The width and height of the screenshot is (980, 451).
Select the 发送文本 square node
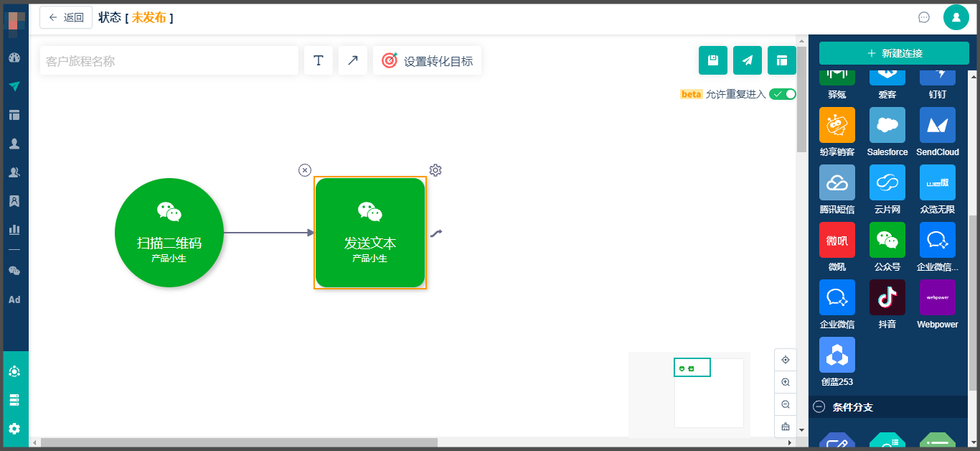pyautogui.click(x=370, y=233)
